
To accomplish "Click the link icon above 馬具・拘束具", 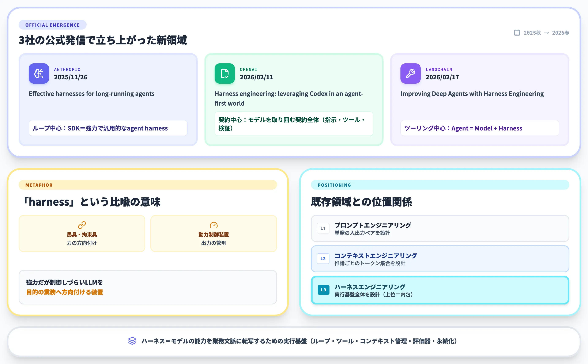I will click(x=82, y=225).
